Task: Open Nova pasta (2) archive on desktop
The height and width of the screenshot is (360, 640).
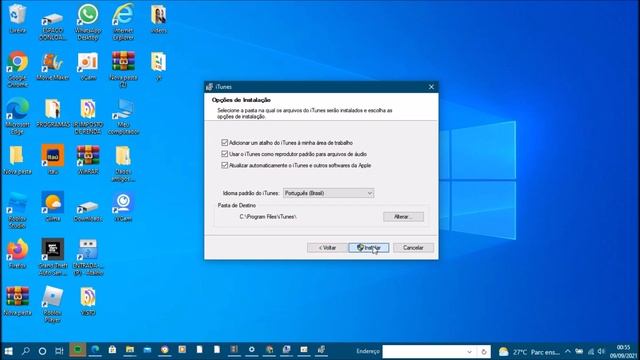Action: (x=123, y=69)
